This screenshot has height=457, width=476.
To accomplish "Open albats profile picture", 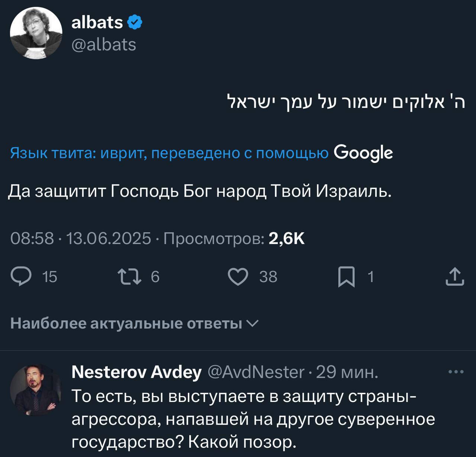I will pos(36,33).
